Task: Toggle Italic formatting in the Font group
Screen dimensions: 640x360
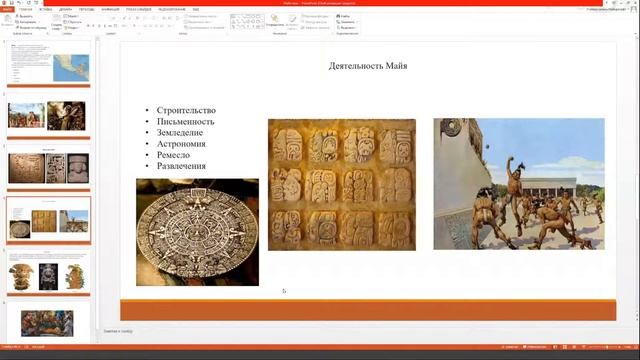Action: pyautogui.click(x=93, y=26)
